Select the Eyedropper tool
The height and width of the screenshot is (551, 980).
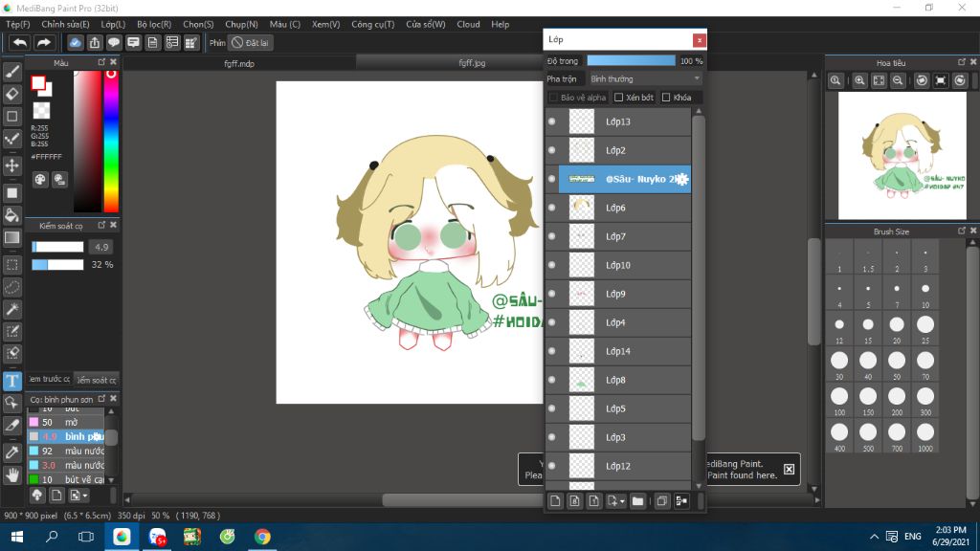coord(11,452)
